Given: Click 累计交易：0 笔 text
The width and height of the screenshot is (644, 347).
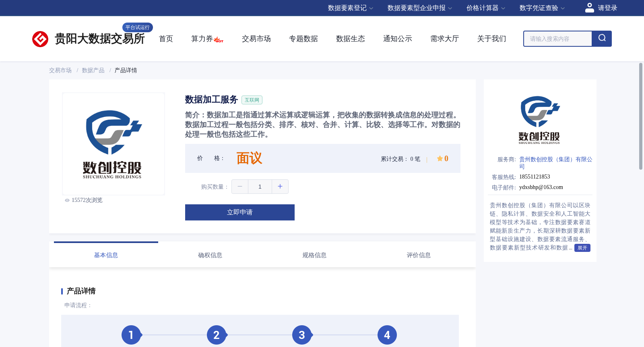Looking at the screenshot, I should click(400, 159).
